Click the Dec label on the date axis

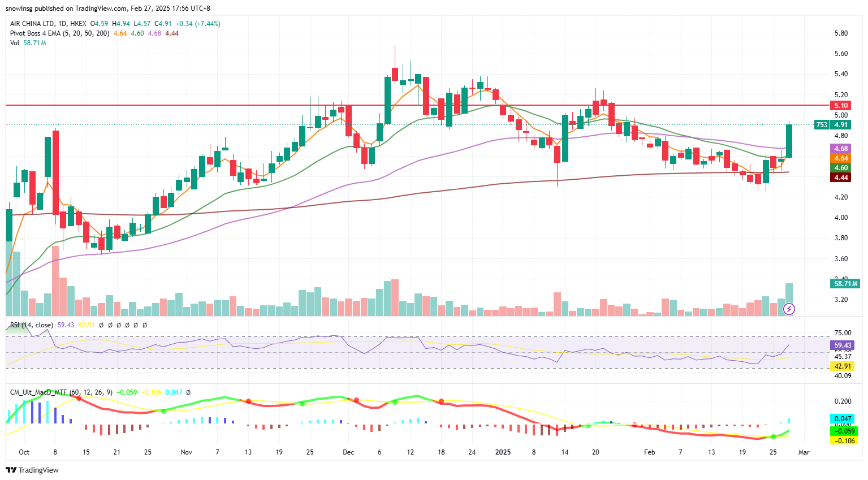(x=348, y=452)
